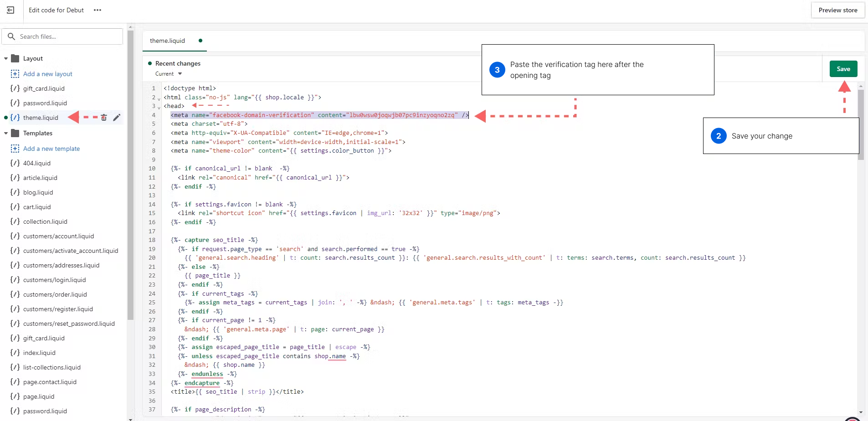Click the Save button
This screenshot has height=421, width=868.
pos(843,69)
